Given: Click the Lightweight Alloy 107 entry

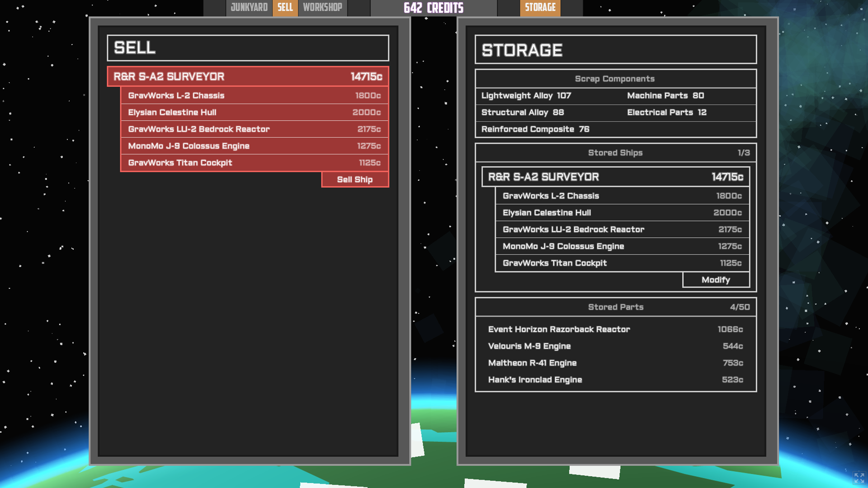Looking at the screenshot, I should (526, 95).
